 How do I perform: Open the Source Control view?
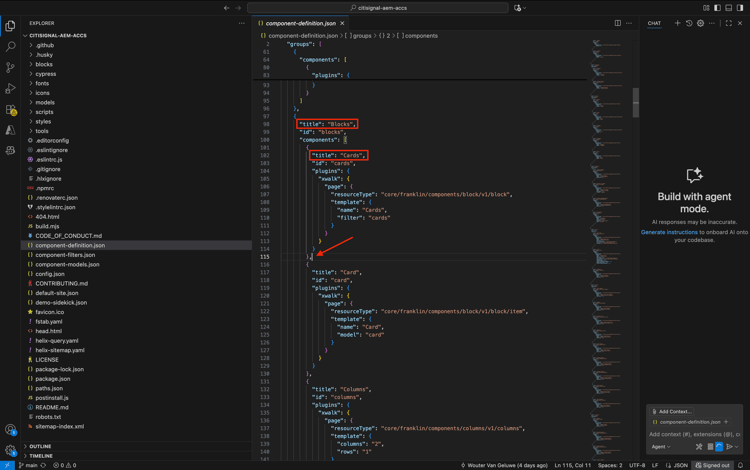coord(10,68)
